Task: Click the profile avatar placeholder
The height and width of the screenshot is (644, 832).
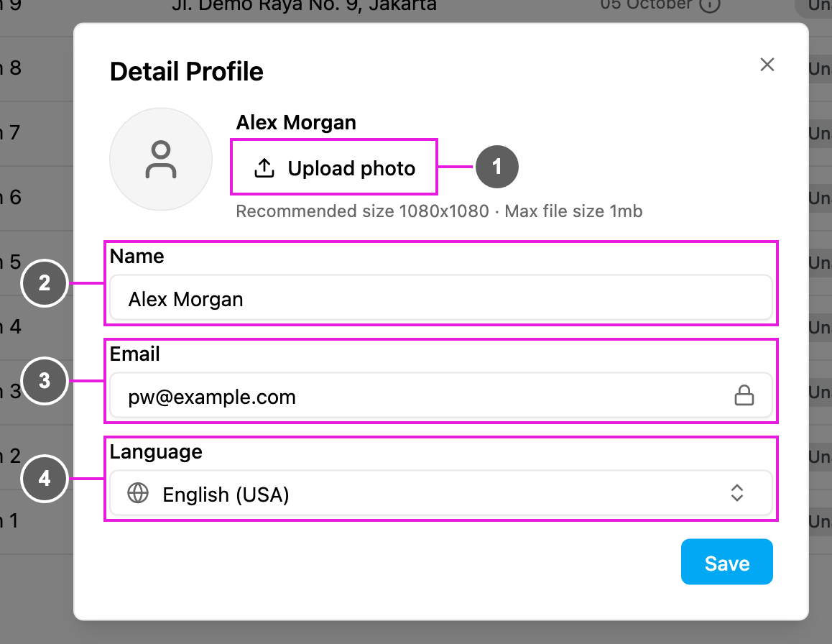Action: pos(161,160)
